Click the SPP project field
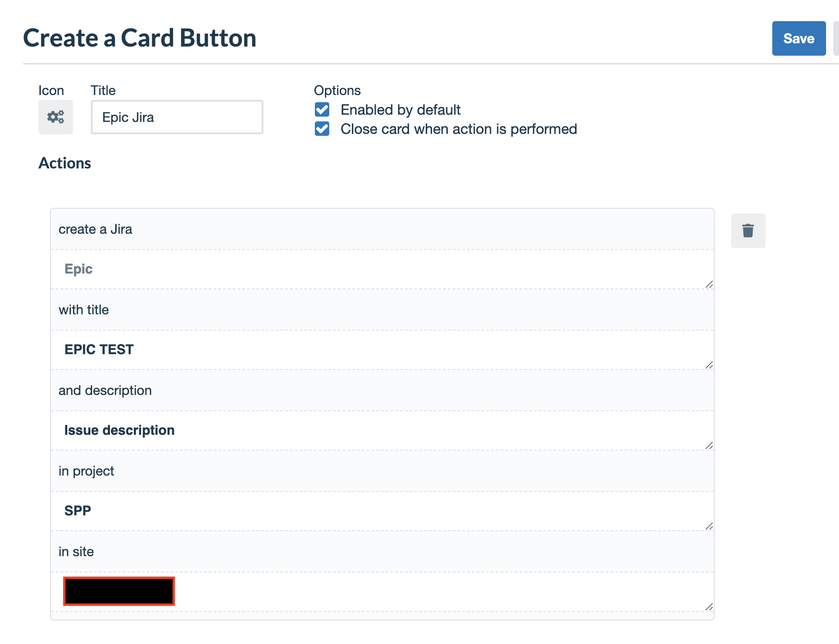This screenshot has width=839, height=644. point(382,511)
